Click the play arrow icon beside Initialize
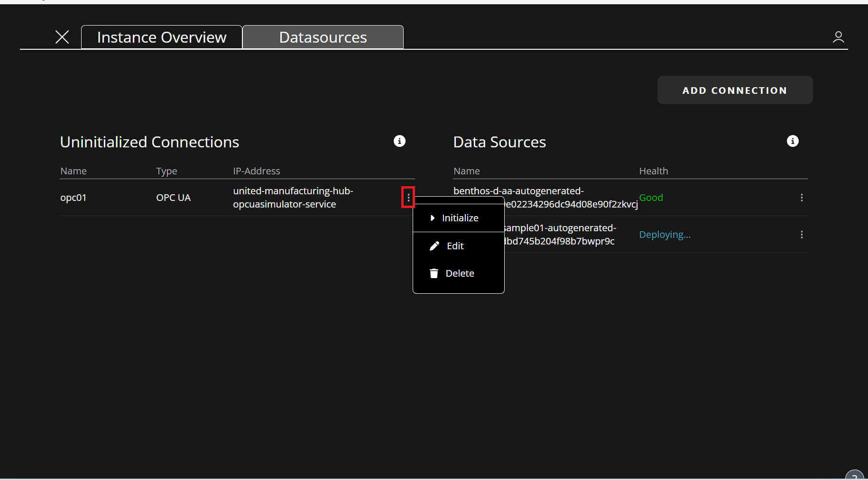 [432, 218]
